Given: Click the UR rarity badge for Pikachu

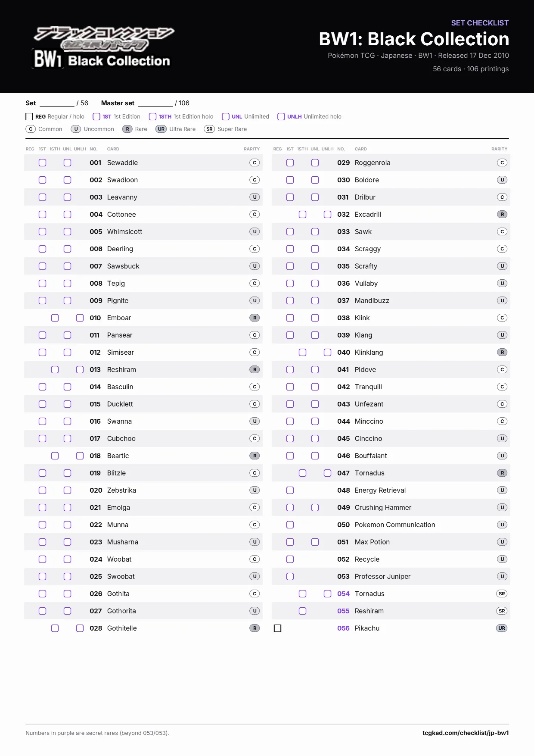Looking at the screenshot, I should pyautogui.click(x=502, y=628).
